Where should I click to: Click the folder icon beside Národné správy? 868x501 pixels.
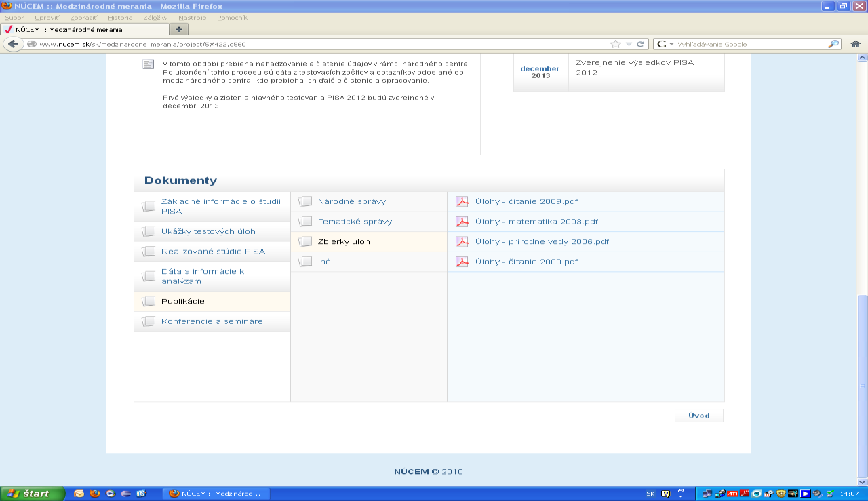coord(305,201)
